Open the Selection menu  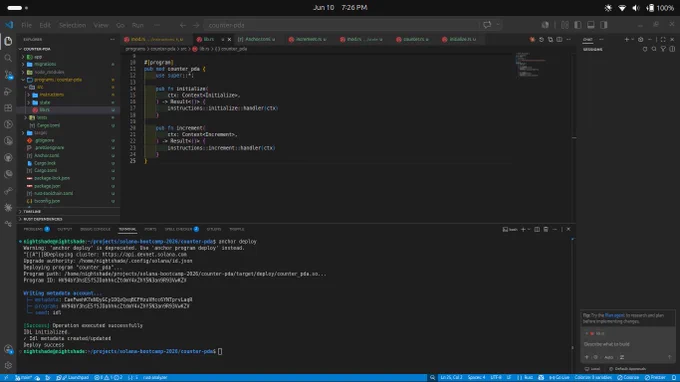[72, 25]
